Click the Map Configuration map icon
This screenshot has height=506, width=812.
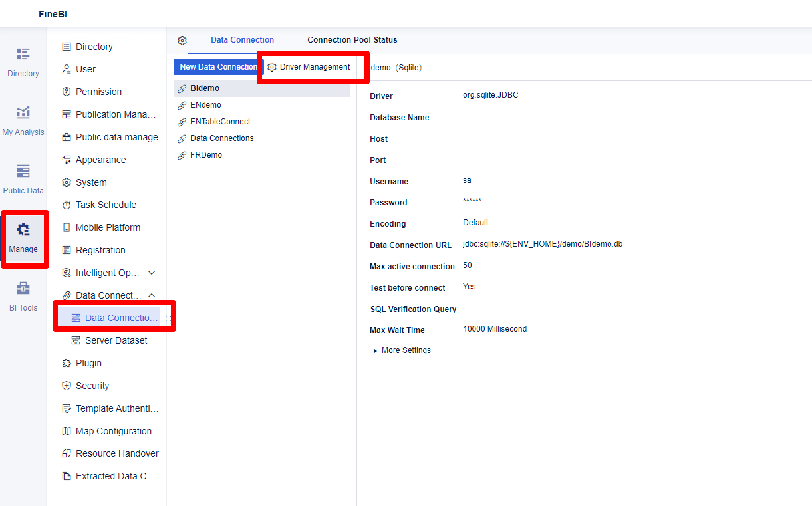point(67,431)
